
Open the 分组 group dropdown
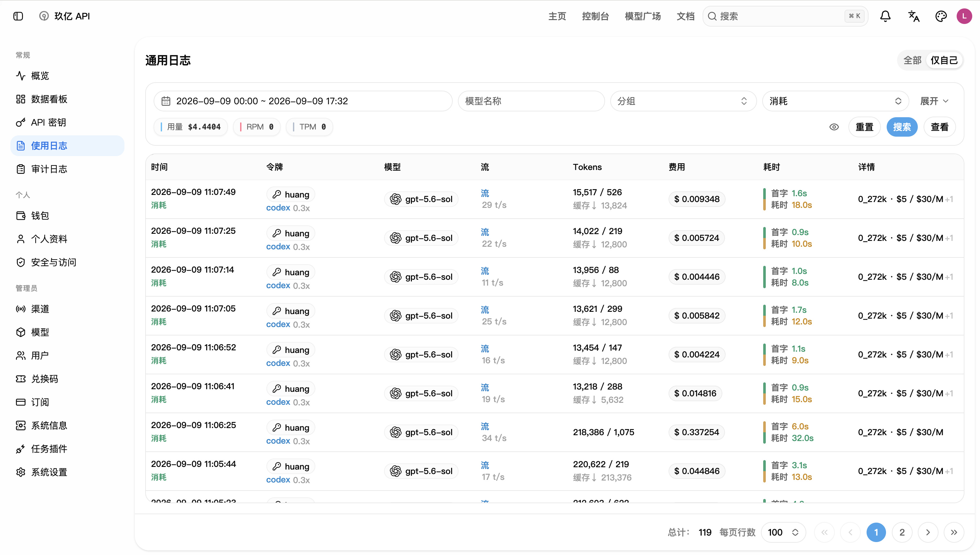683,101
